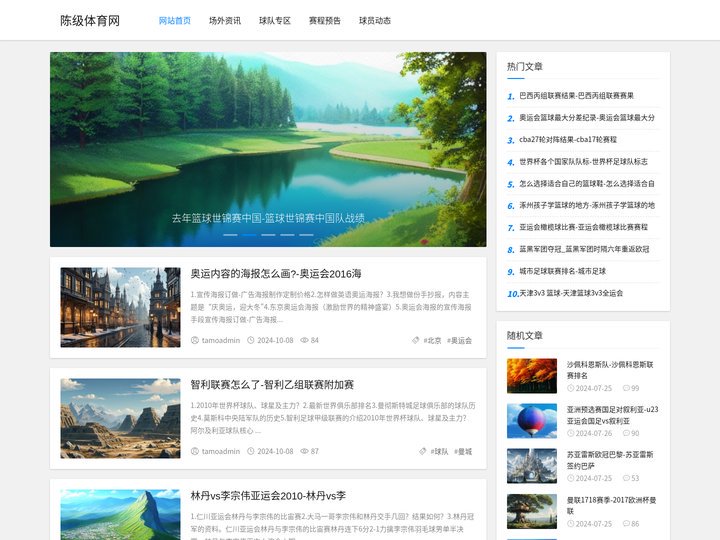
Task: Click tag icon beside #北京
Action: 416,340
